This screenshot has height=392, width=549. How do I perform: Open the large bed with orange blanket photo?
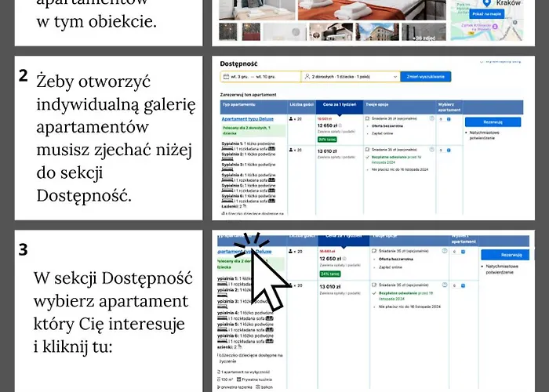[372, 9]
